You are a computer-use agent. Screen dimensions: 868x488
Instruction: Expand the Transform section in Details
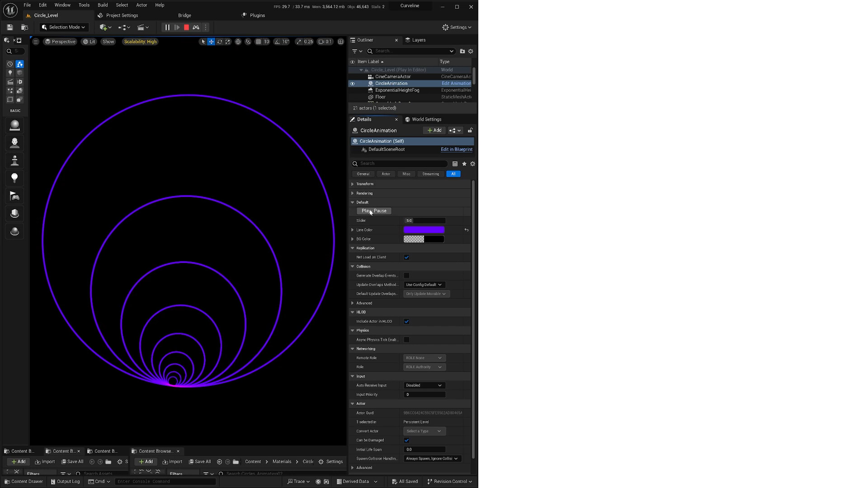coord(353,184)
